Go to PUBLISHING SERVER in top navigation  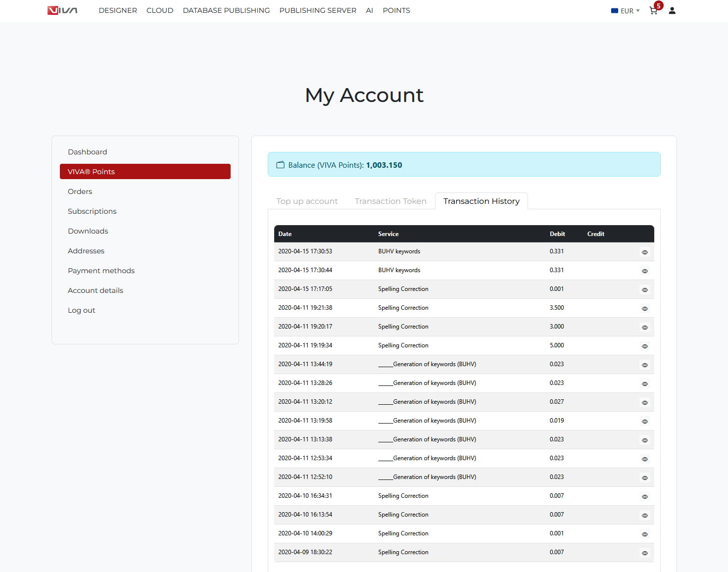click(318, 10)
